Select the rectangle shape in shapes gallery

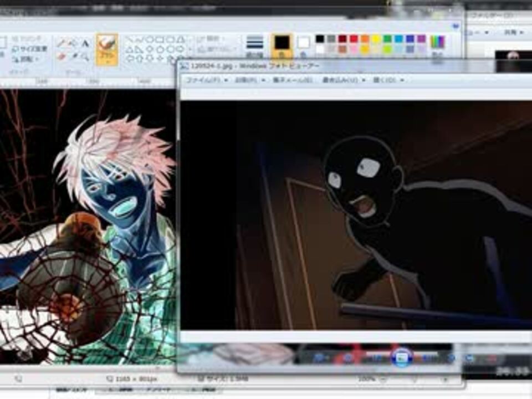coord(161,40)
